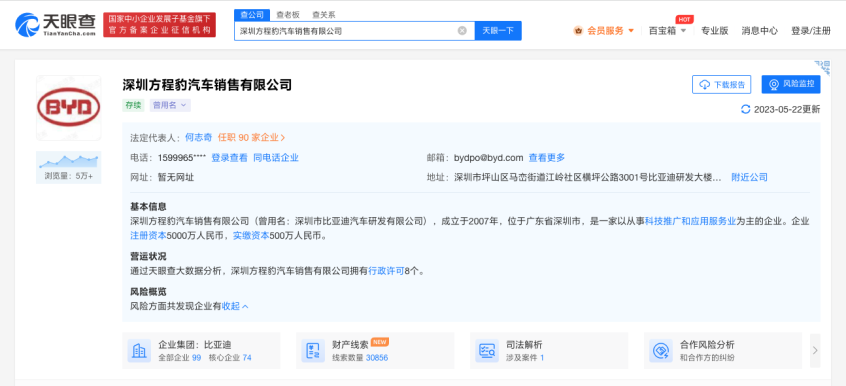Click the red 官方备案企业征信机构 banner

159,25
